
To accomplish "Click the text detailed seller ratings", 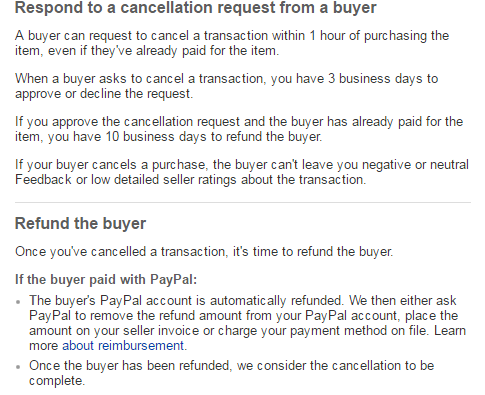I will point(176,180).
